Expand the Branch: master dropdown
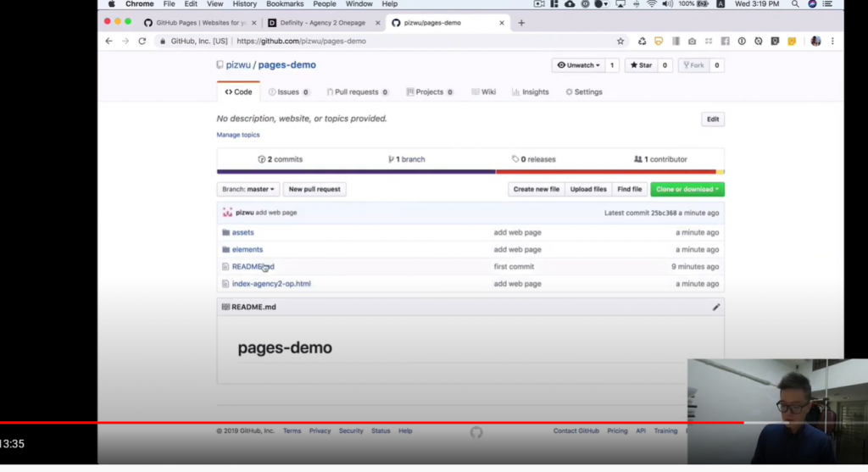 click(248, 189)
